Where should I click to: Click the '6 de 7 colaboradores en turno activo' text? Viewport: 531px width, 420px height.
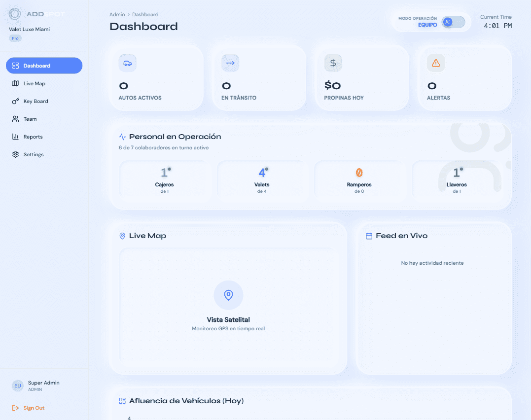(x=164, y=148)
